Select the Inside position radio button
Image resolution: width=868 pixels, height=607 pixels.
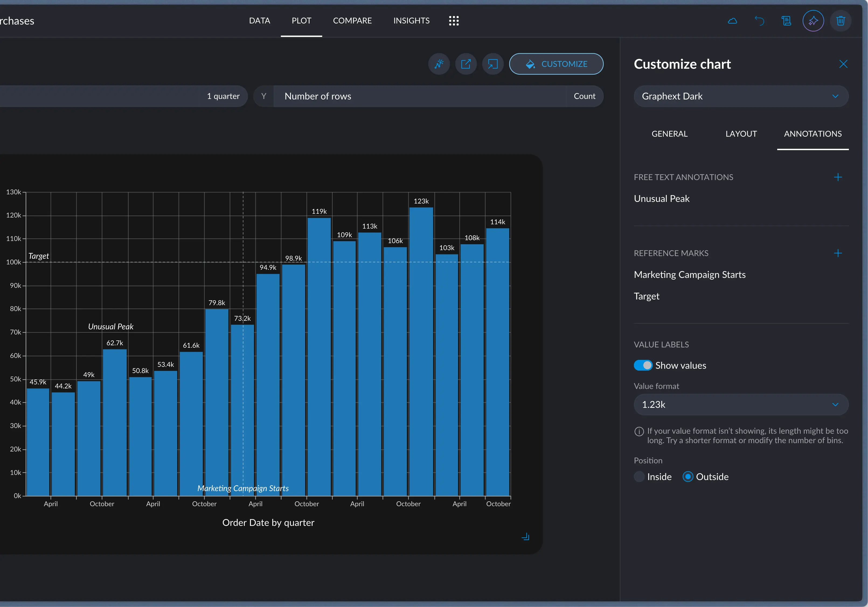click(x=639, y=477)
